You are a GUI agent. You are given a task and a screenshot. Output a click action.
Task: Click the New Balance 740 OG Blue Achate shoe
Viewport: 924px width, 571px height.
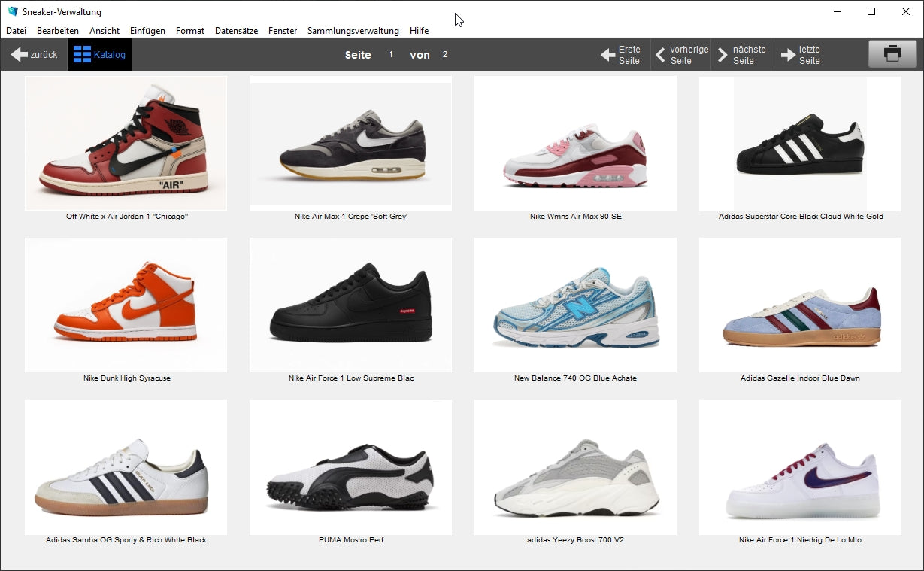(575, 305)
